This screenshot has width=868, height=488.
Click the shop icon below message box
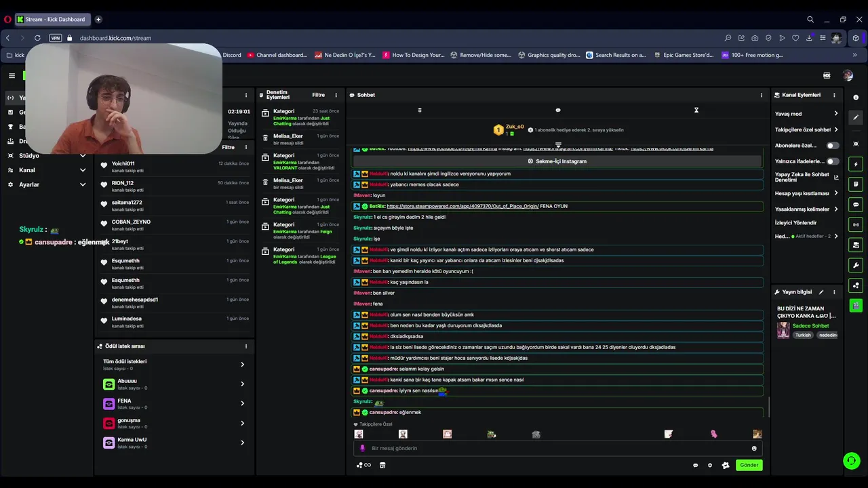pos(382,465)
